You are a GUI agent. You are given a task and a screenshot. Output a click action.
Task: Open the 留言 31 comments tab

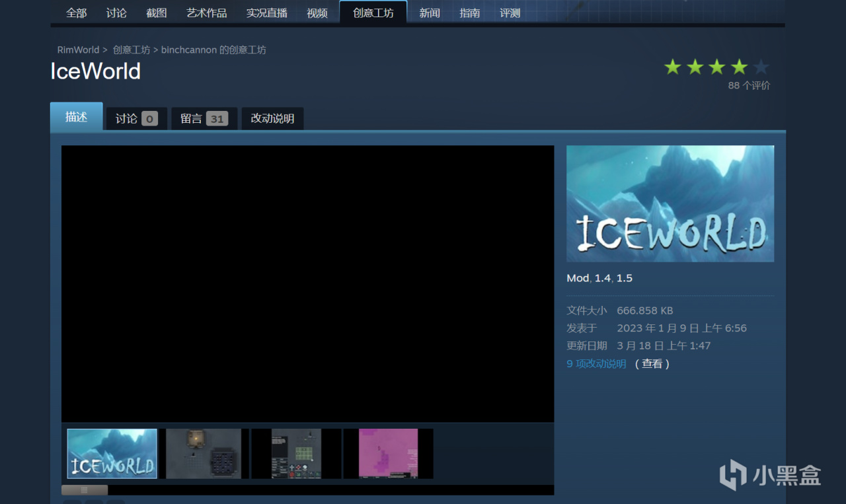[x=204, y=119]
